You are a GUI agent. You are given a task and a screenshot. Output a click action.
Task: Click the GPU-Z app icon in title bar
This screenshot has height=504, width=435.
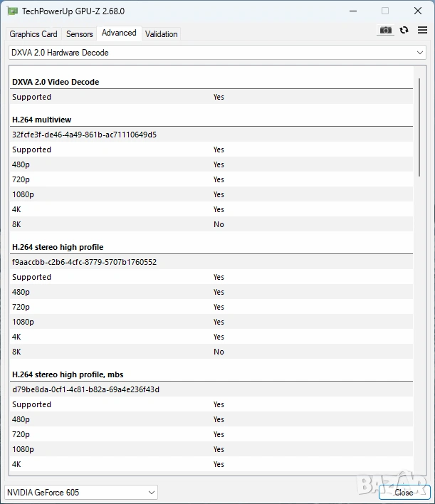pyautogui.click(x=12, y=11)
